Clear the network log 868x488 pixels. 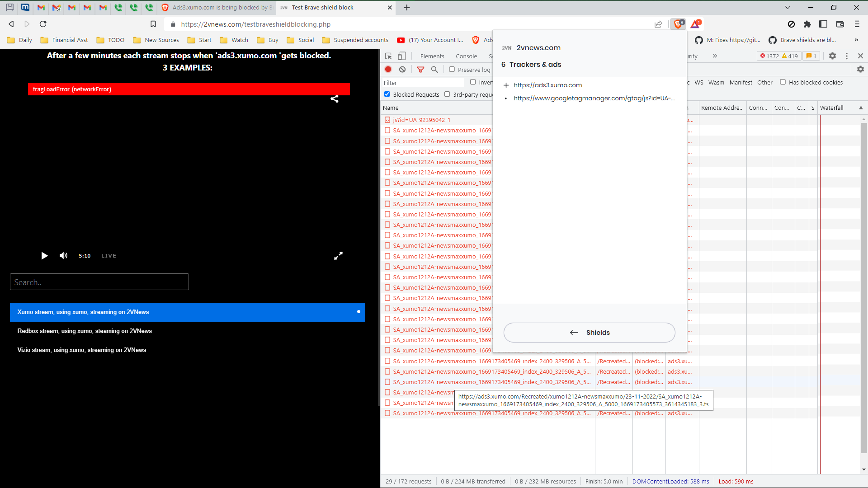[403, 69]
